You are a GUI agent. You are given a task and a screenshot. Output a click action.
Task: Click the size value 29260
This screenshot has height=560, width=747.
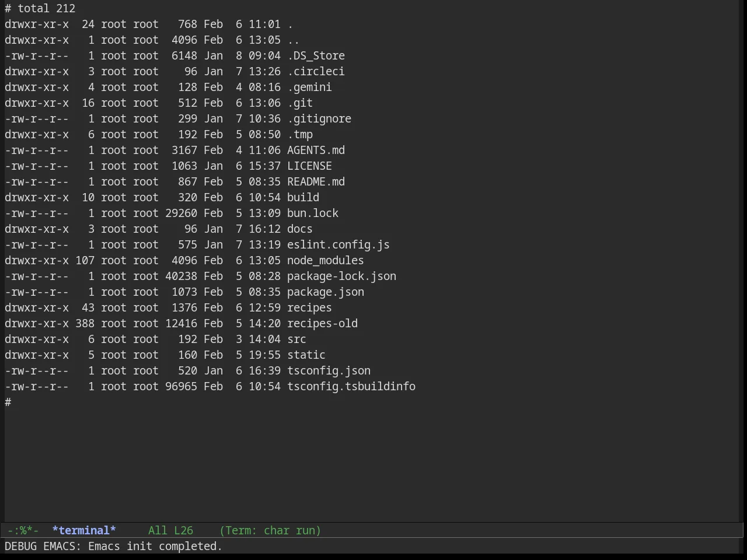coord(181,213)
